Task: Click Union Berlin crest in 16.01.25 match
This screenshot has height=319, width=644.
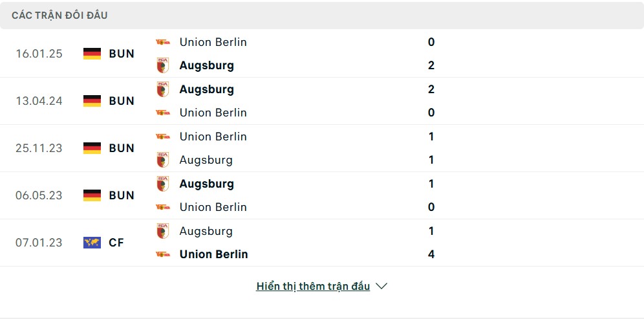Action: pos(163,42)
